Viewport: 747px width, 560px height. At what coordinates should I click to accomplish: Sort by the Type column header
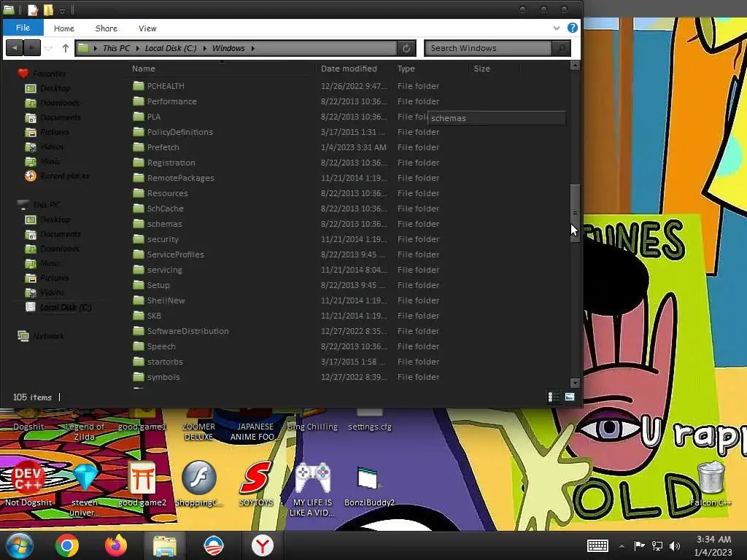click(x=406, y=69)
